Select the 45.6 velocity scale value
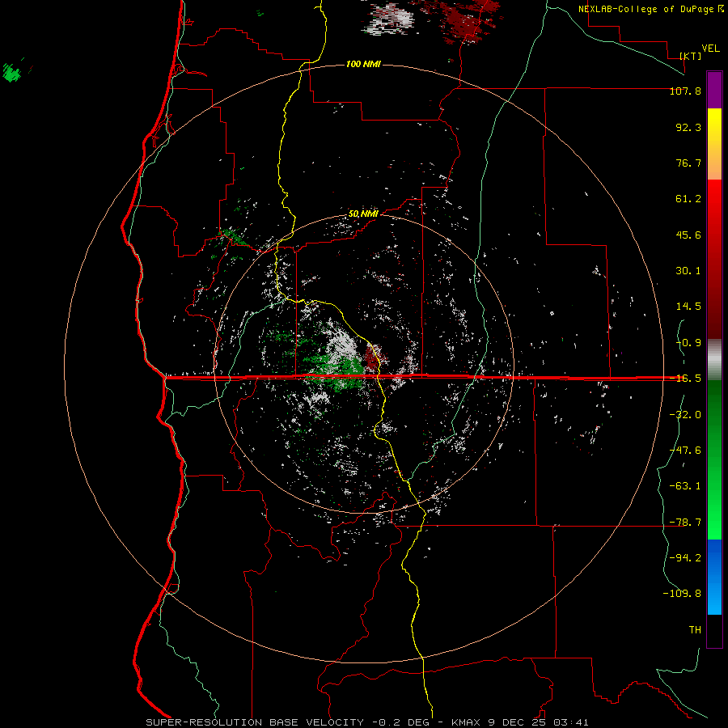 (x=688, y=235)
